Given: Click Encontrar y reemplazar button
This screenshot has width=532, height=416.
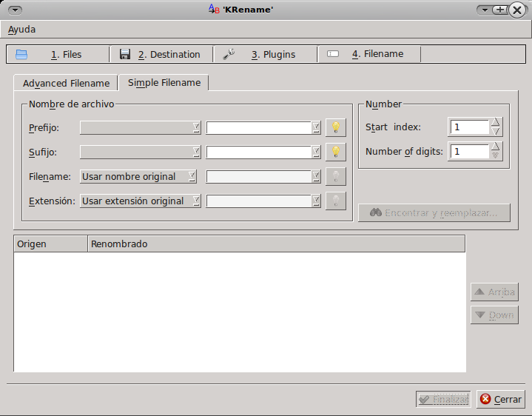Looking at the screenshot, I should coord(434,212).
